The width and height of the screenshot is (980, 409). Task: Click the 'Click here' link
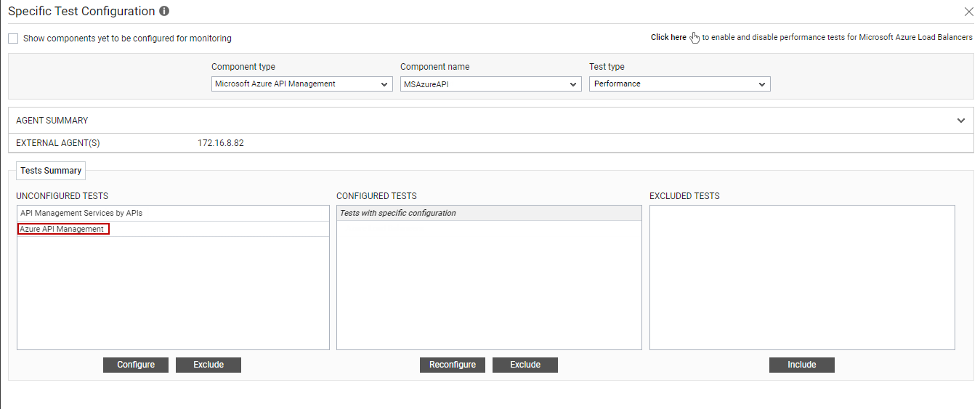click(x=668, y=38)
